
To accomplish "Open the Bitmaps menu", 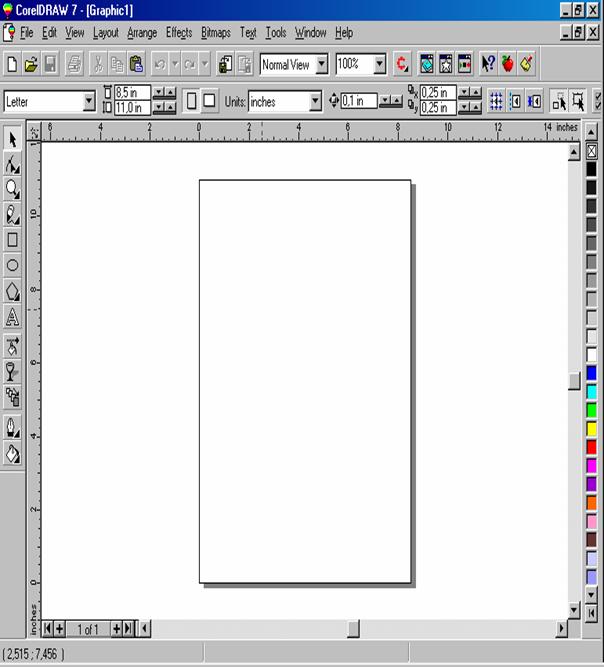I will [215, 33].
